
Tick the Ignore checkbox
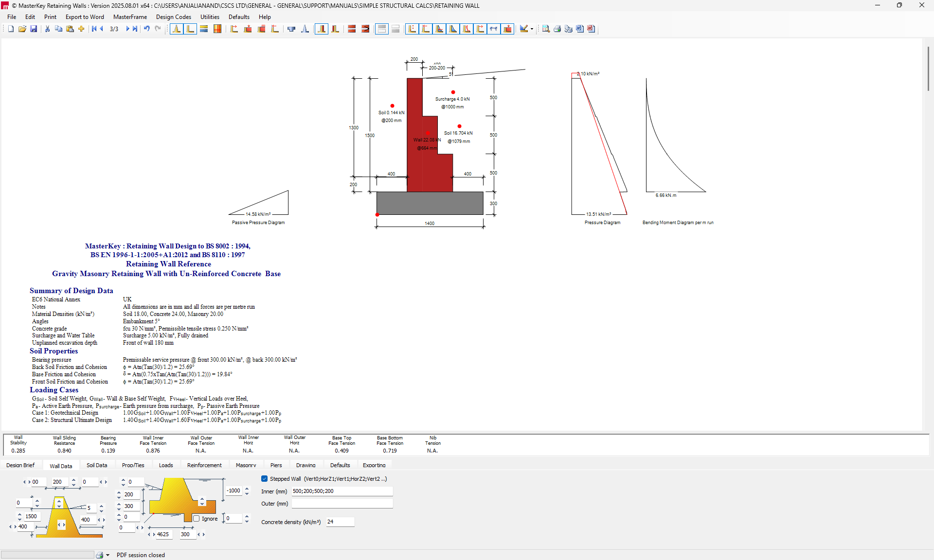coord(197,519)
